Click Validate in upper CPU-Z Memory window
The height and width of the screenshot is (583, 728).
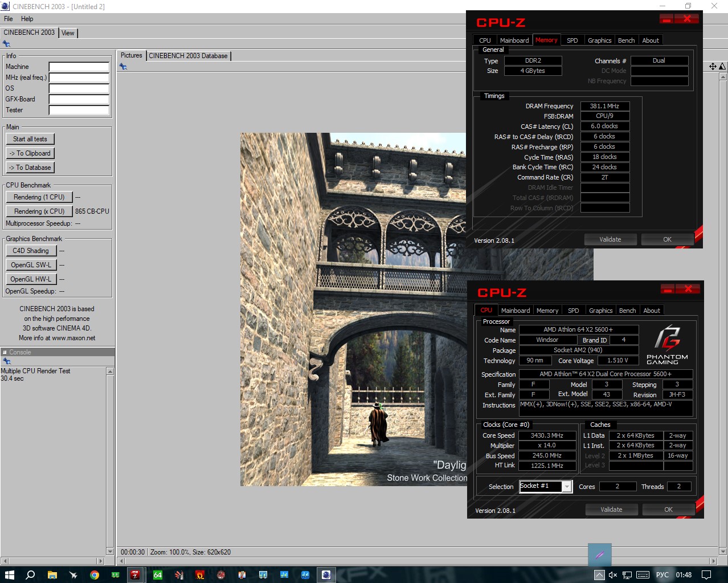click(610, 239)
